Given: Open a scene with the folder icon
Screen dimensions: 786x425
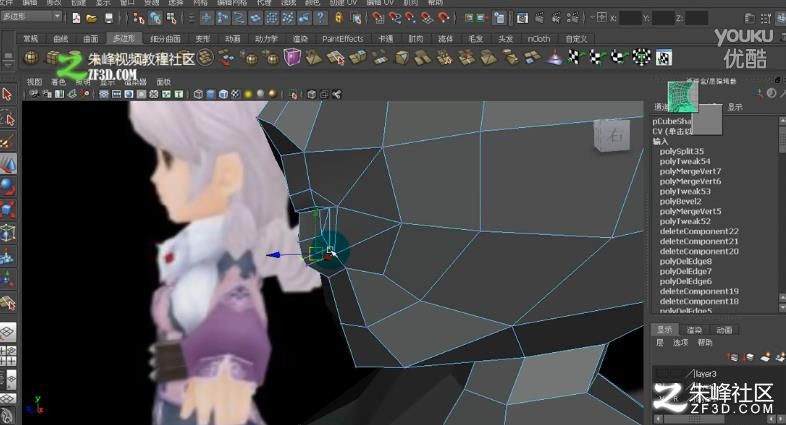Looking at the screenshot, I should pos(91,19).
